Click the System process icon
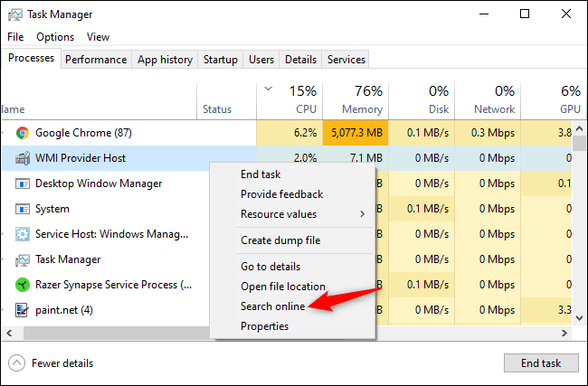 click(x=23, y=209)
